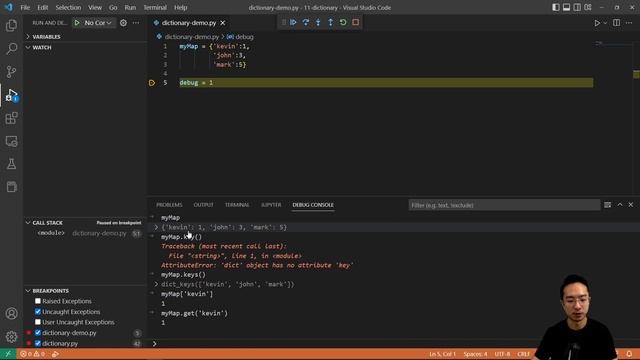
Task: Switch to the Problems tab
Action: (169, 205)
